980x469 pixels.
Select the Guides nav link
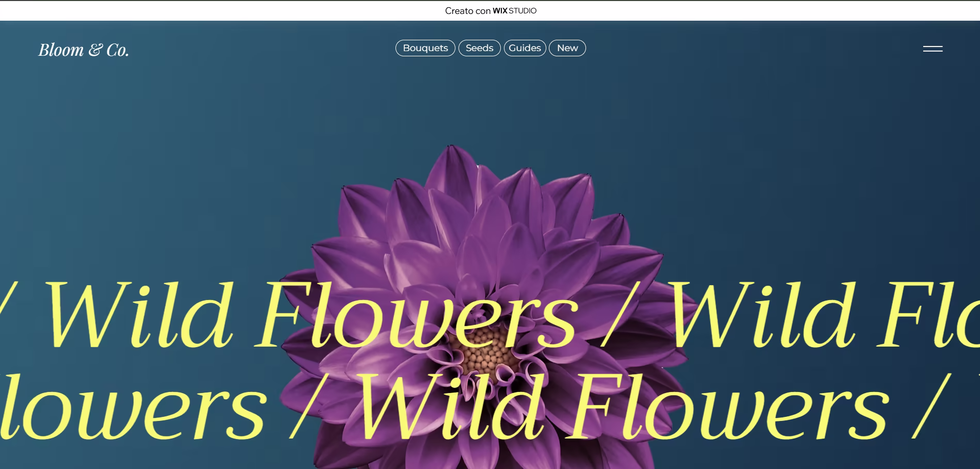(x=525, y=48)
